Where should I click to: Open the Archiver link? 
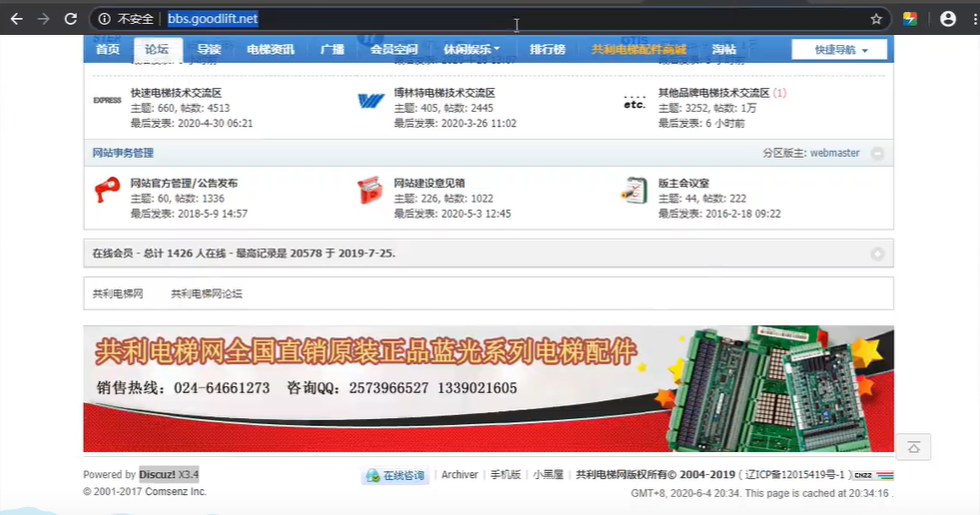tap(459, 474)
